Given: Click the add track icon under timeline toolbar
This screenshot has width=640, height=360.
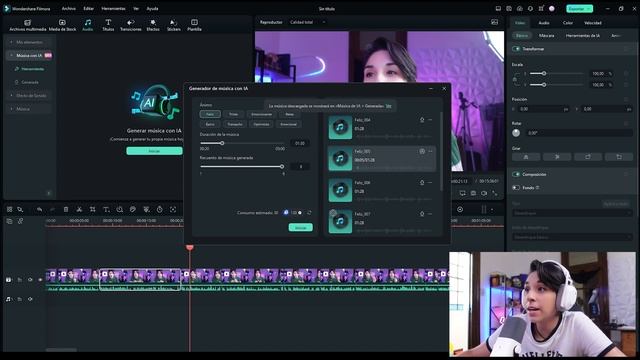Looking at the screenshot, I should pyautogui.click(x=9, y=221).
